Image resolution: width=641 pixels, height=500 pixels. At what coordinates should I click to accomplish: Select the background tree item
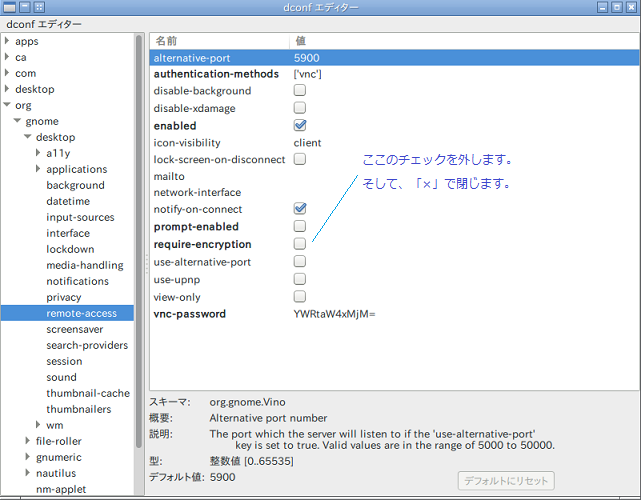click(75, 185)
